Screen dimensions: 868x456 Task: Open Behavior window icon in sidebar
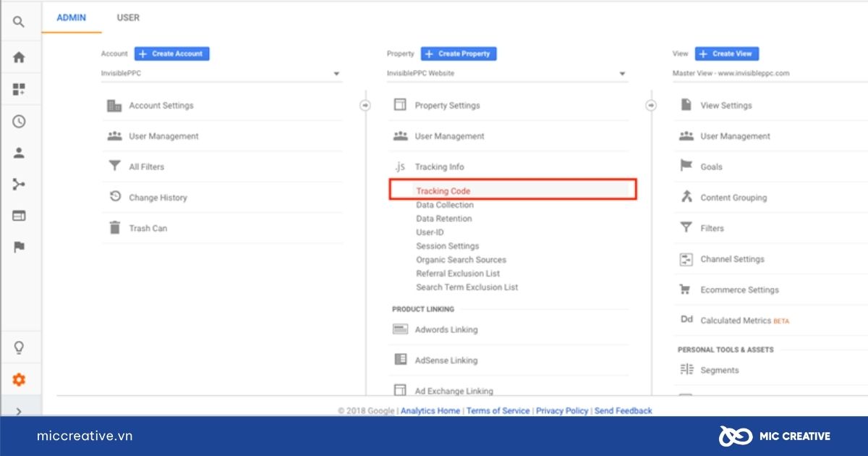pos(19,216)
